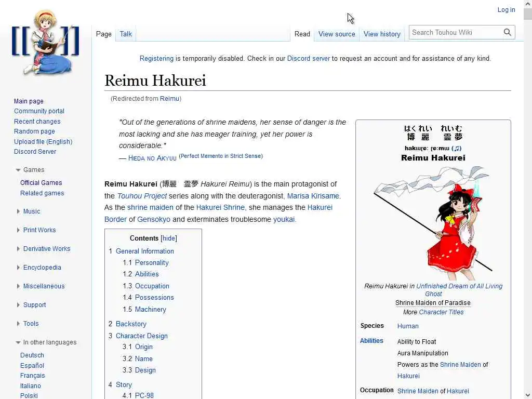Jump to 1.4 Possessions section
532x399 pixels.
pos(154,297)
